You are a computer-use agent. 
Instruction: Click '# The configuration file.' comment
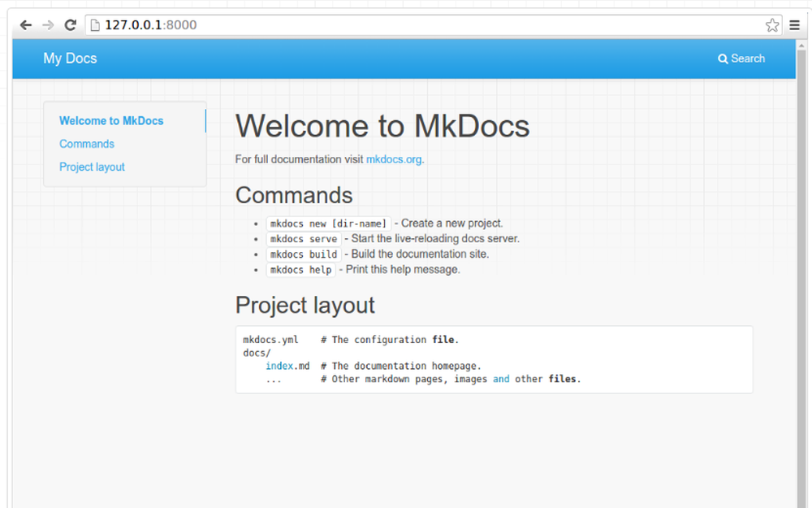pyautogui.click(x=390, y=340)
